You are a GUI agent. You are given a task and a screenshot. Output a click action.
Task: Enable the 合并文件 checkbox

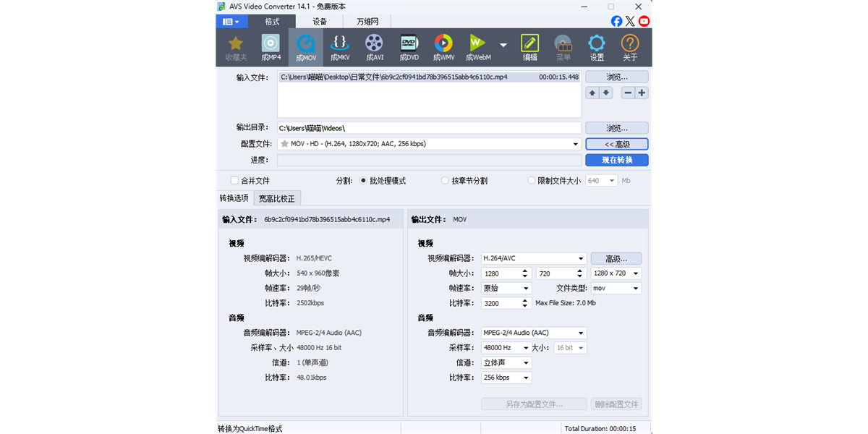tap(234, 180)
